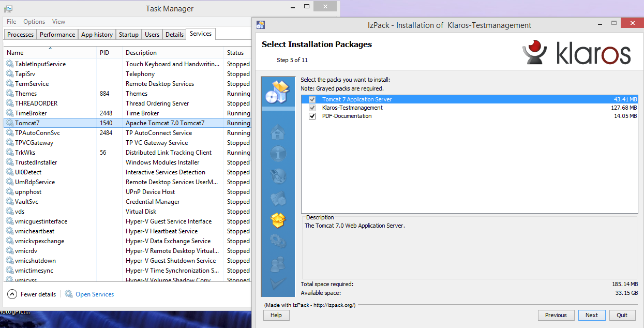644x328 pixels.
Task: Sort services by the Status column header
Action: point(235,53)
